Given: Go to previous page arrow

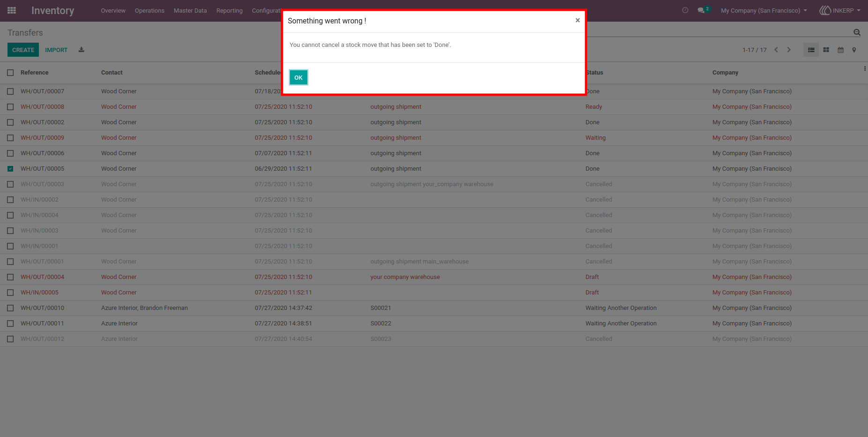Looking at the screenshot, I should [x=776, y=50].
